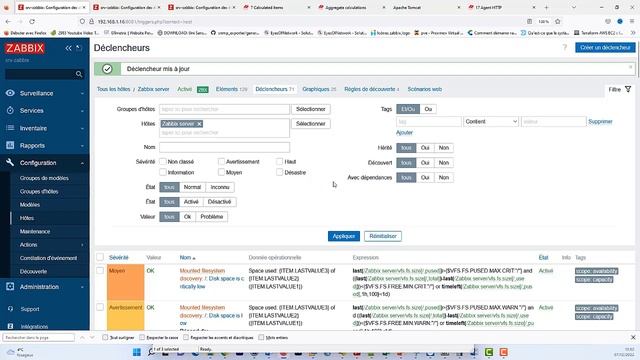Dismiss the 'Déclencheur mis à jour' message
The image size is (640, 360).
point(631,67)
